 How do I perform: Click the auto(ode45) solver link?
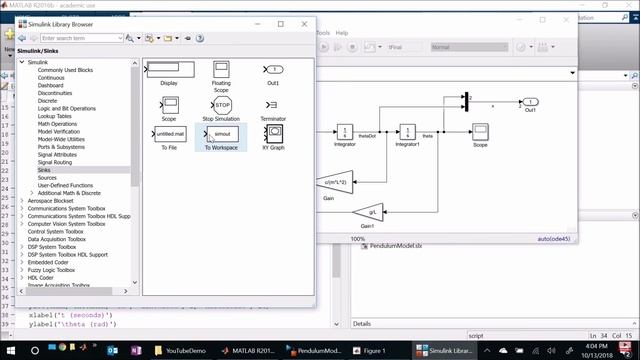553,239
